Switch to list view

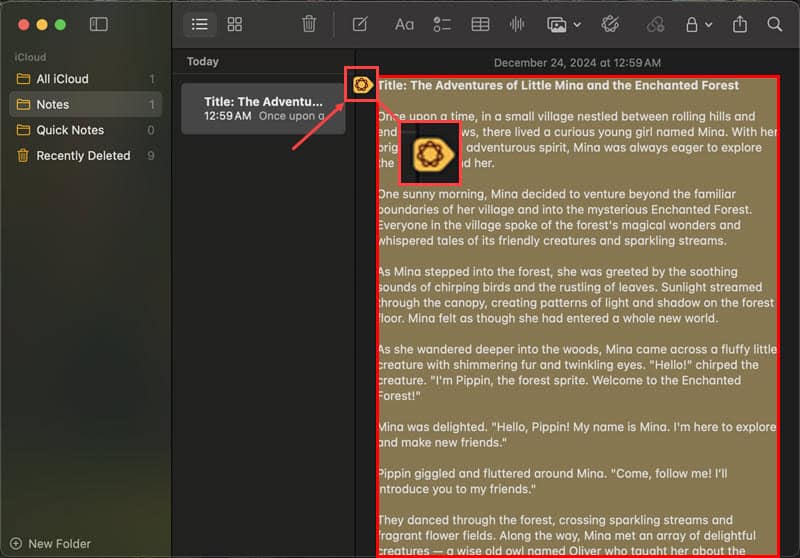point(200,24)
